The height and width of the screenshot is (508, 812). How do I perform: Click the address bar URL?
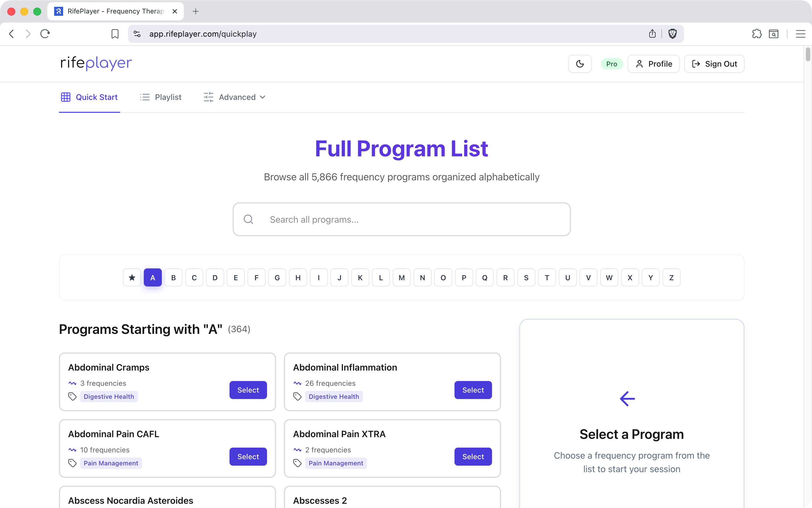[203, 34]
